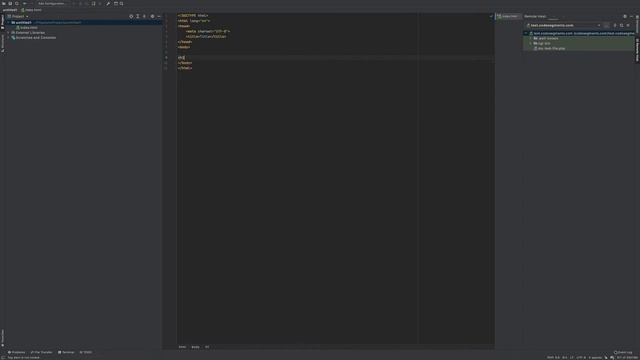
Task: Click the Save All toolbar icon
Action: tap(10, 4)
